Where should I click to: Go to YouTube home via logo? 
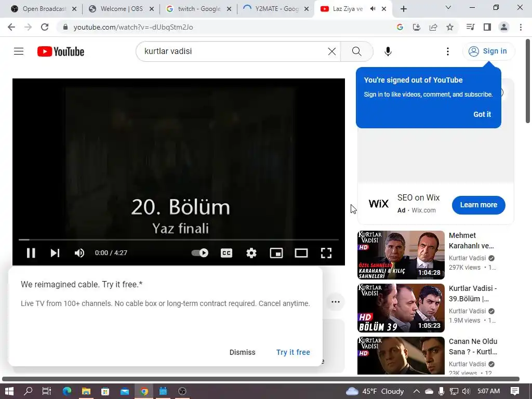(61, 51)
